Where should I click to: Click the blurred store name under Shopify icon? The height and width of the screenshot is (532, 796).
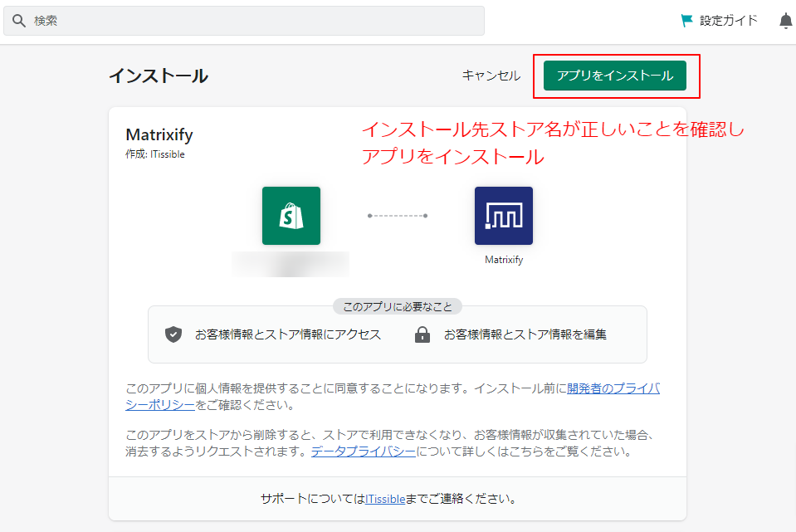(291, 265)
